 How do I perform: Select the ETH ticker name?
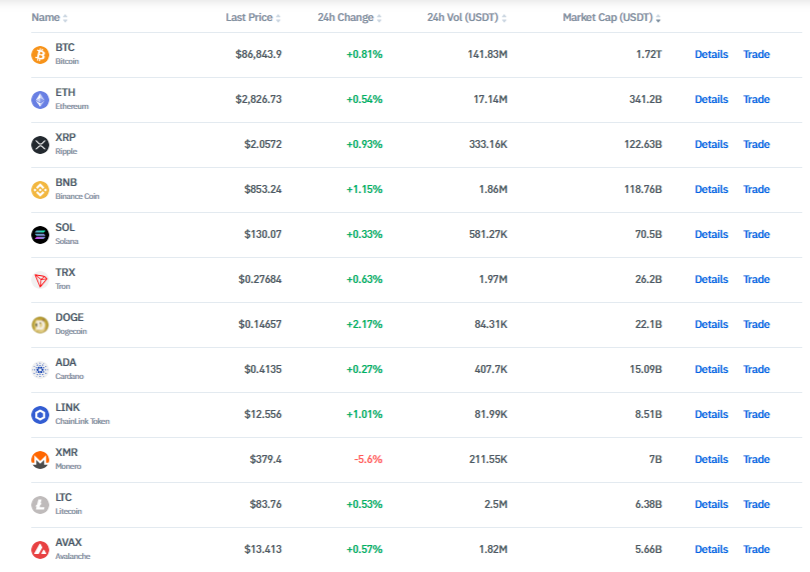pos(66,92)
